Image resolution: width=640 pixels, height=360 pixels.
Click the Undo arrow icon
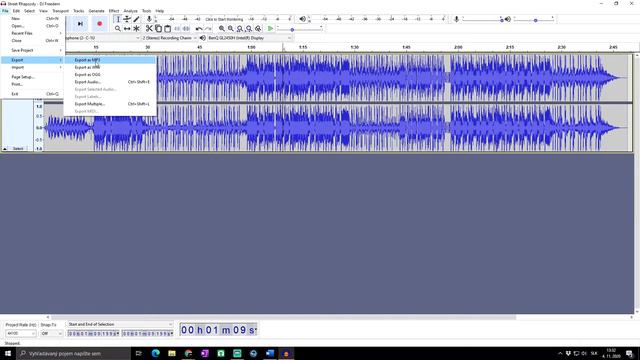(x=199, y=29)
